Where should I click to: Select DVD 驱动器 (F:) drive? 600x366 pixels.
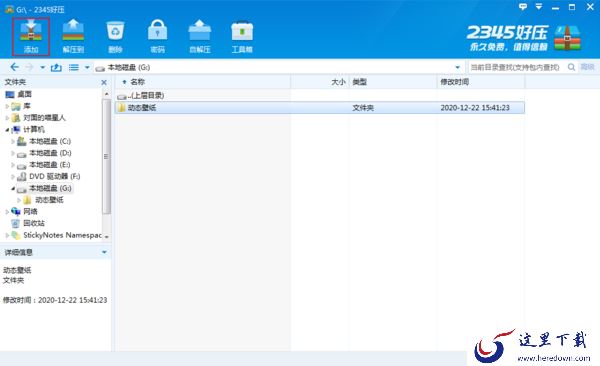(55, 176)
